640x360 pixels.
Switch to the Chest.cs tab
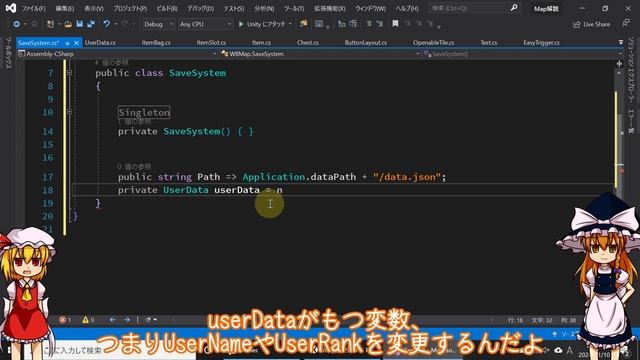click(308, 42)
